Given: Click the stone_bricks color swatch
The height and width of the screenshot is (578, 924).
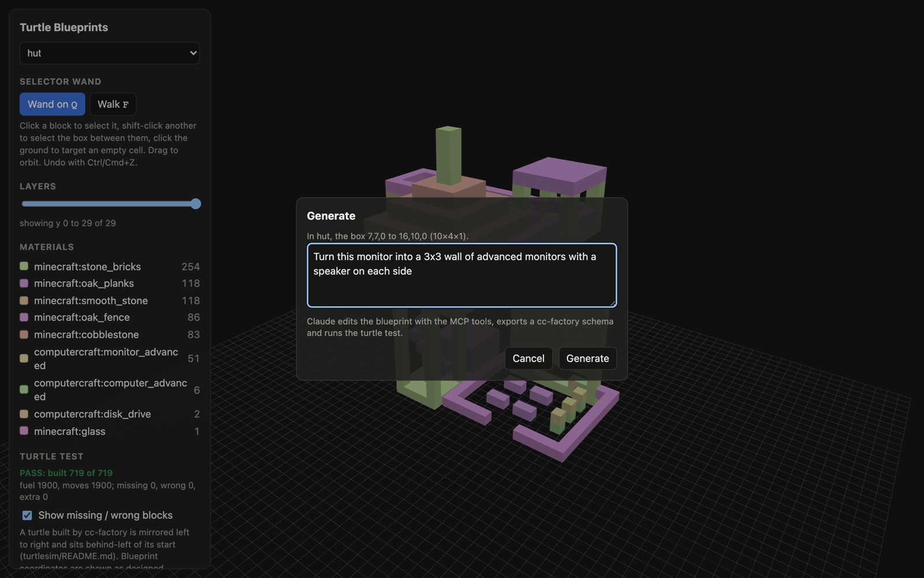Looking at the screenshot, I should pyautogui.click(x=24, y=266).
